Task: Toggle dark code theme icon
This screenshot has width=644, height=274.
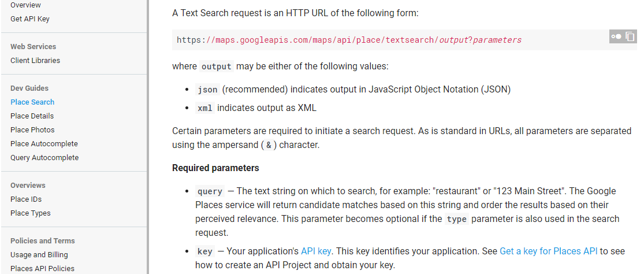Action: coord(616,36)
